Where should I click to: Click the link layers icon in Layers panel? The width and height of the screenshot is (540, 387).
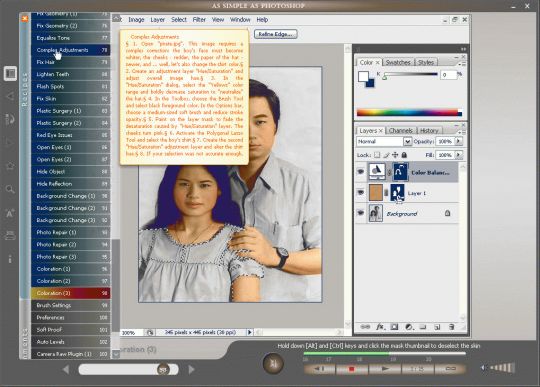[365, 327]
